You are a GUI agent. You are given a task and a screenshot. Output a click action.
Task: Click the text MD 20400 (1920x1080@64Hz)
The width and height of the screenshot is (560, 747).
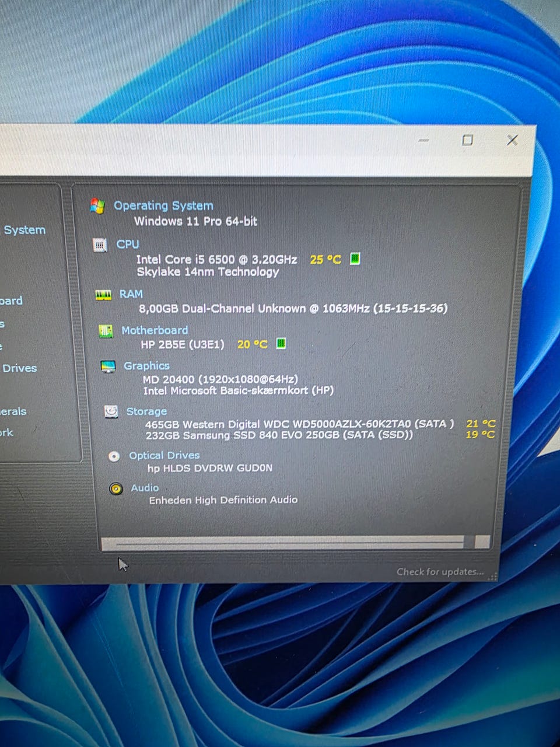pos(220,379)
